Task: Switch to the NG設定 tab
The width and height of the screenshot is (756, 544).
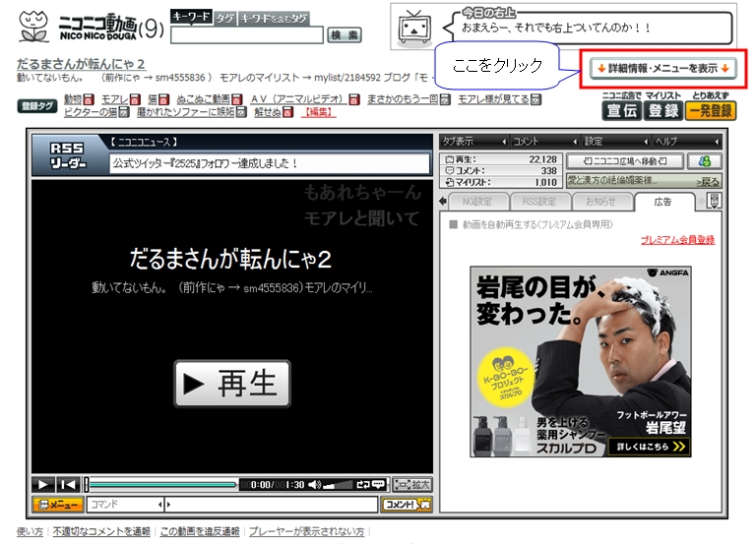Action: [476, 202]
